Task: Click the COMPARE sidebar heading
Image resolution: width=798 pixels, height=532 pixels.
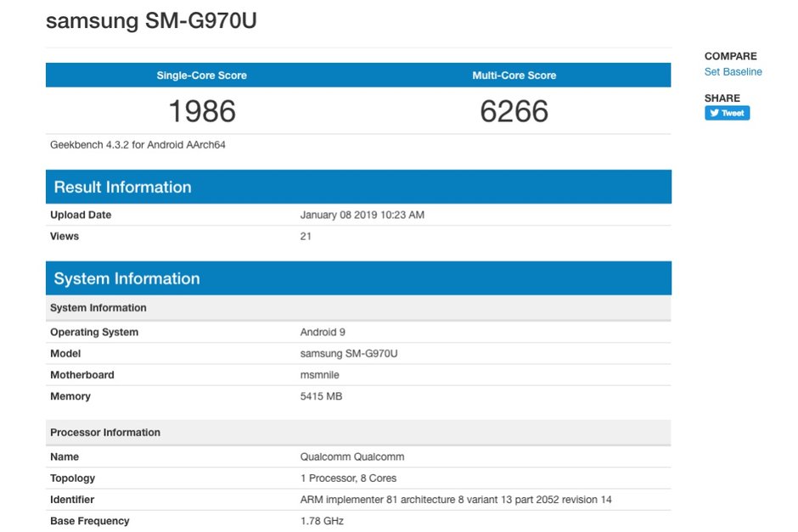Action: coord(730,57)
